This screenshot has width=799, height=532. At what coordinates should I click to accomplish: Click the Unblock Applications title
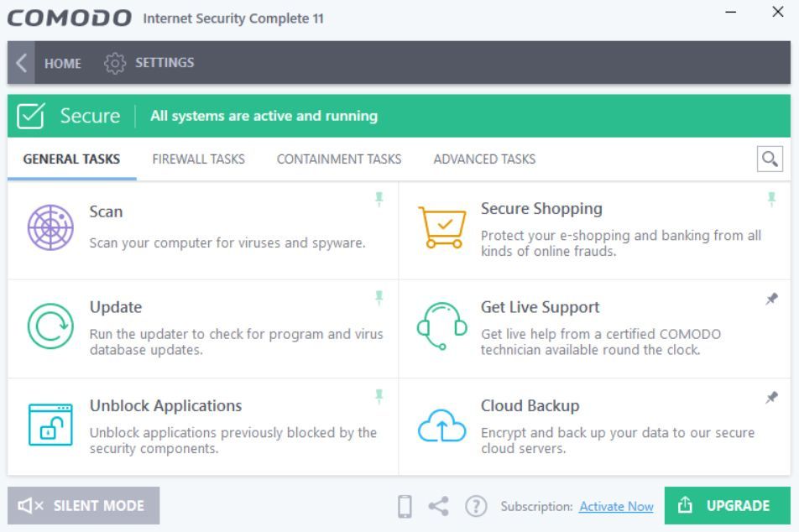165,405
